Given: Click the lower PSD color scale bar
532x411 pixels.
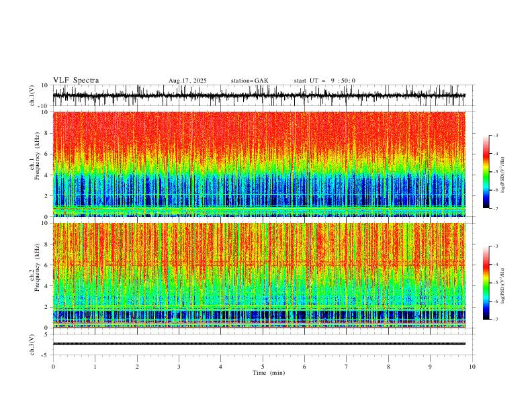Looking at the screenshot, I should click(486, 283).
